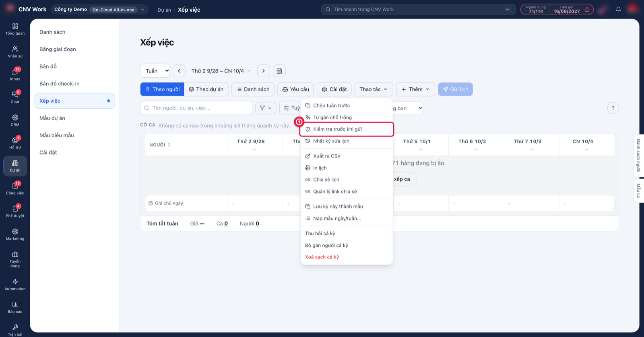
Task: Open Automation module icon
Action: [x=15, y=285]
